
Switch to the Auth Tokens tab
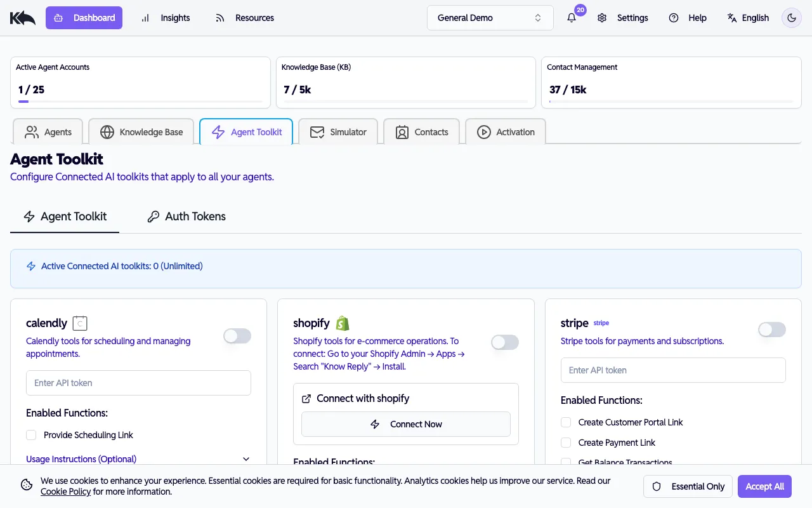click(x=185, y=217)
